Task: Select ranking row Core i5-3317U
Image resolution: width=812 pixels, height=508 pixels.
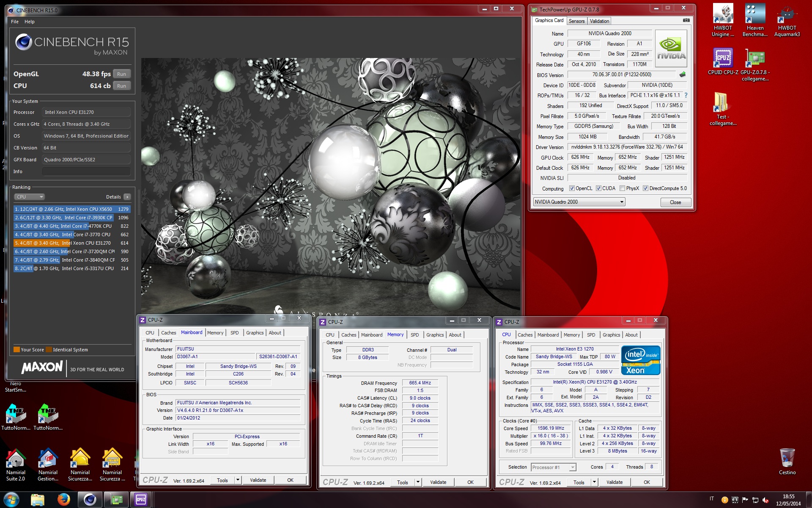Action: click(x=71, y=268)
